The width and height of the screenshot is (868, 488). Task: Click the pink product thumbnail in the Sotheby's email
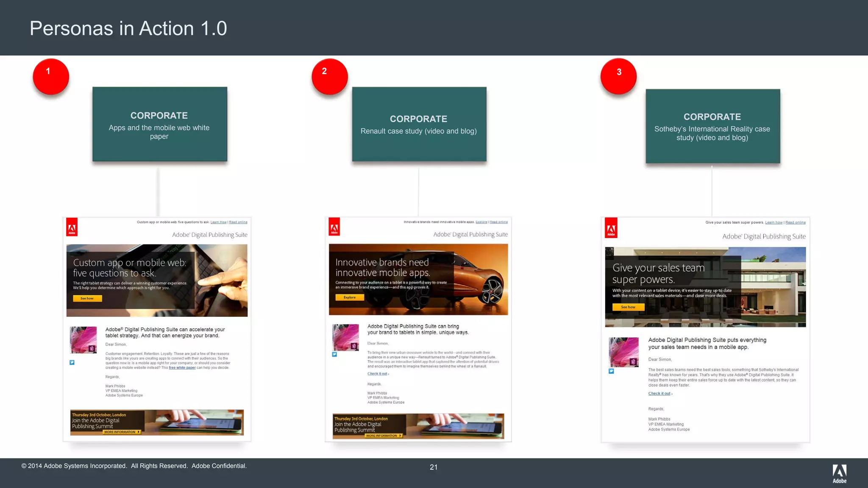click(623, 352)
